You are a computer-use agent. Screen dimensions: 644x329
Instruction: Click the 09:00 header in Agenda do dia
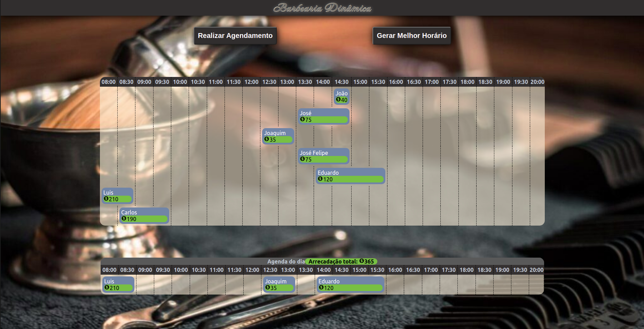145,270
